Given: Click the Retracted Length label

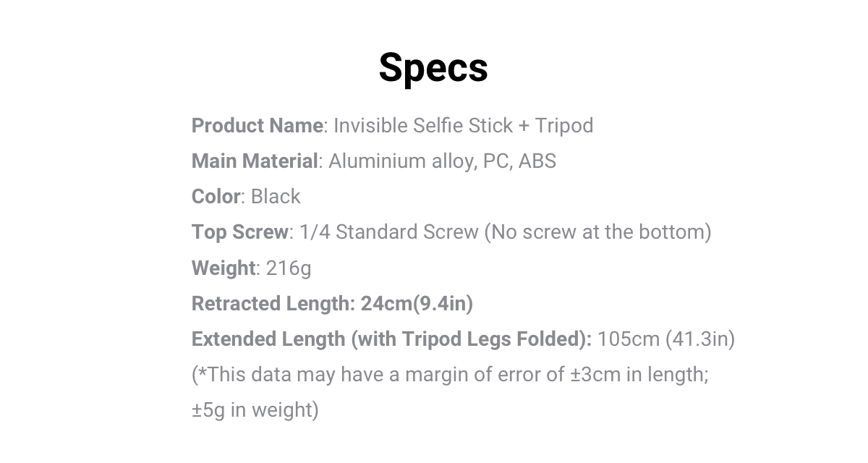Looking at the screenshot, I should point(272,303).
